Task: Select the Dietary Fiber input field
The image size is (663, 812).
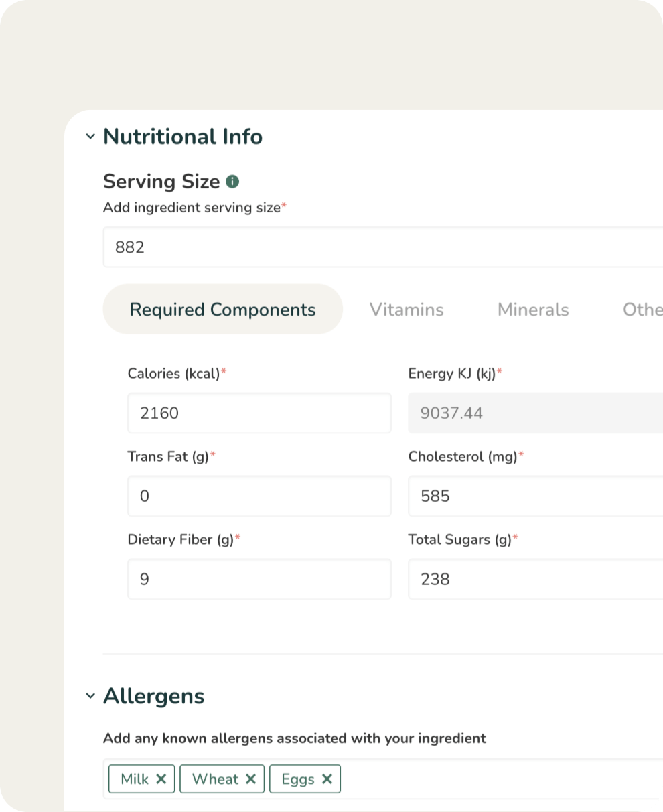Action: (x=259, y=579)
